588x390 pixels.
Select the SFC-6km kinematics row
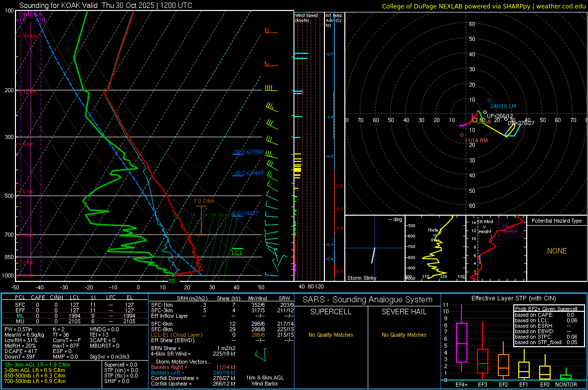click(x=222, y=324)
